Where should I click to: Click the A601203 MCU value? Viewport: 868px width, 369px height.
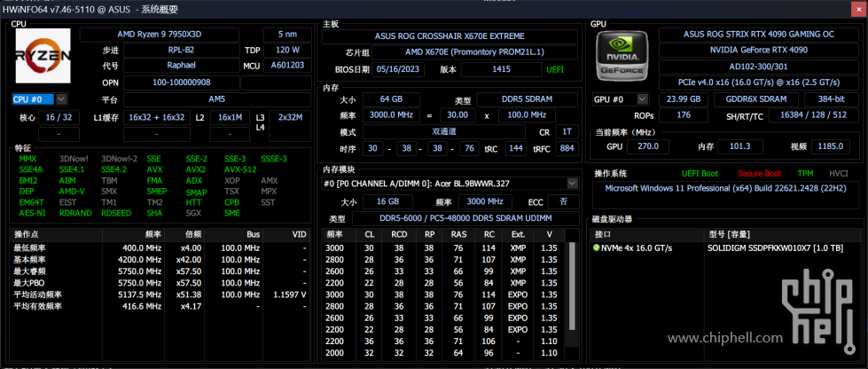point(287,66)
